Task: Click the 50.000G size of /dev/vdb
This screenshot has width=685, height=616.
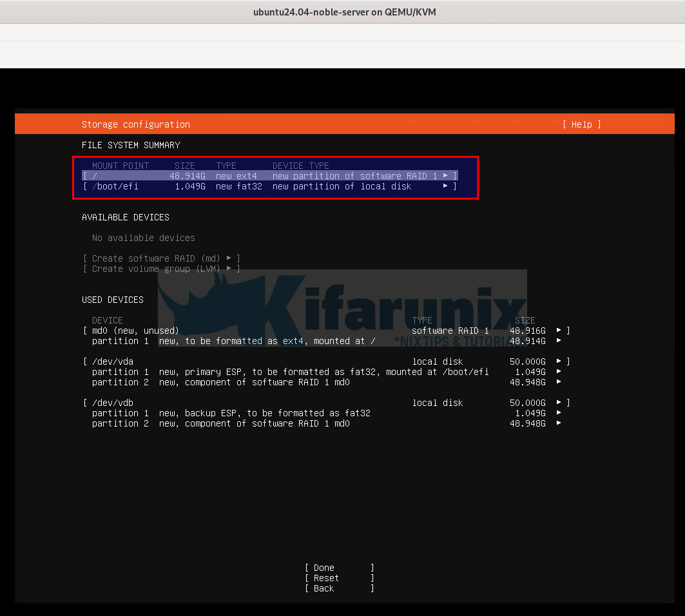Action: [x=528, y=403]
